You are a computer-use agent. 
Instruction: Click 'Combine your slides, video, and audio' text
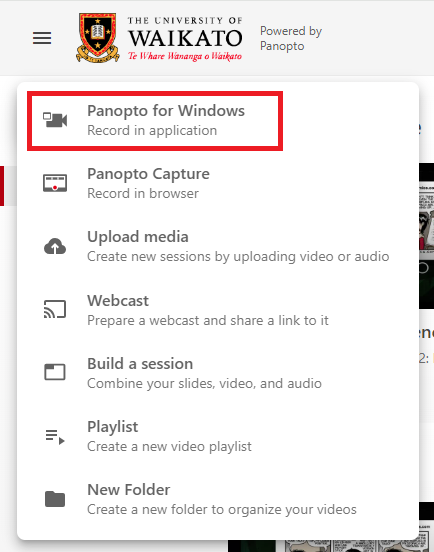tap(205, 383)
